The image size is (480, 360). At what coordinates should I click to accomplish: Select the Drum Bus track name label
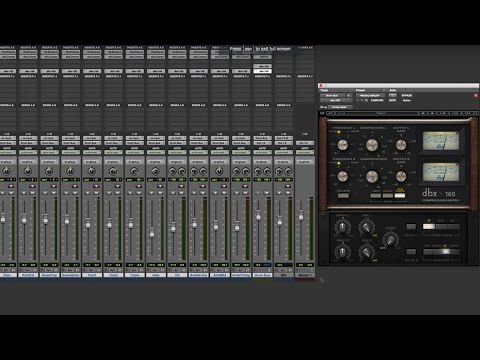262,275
